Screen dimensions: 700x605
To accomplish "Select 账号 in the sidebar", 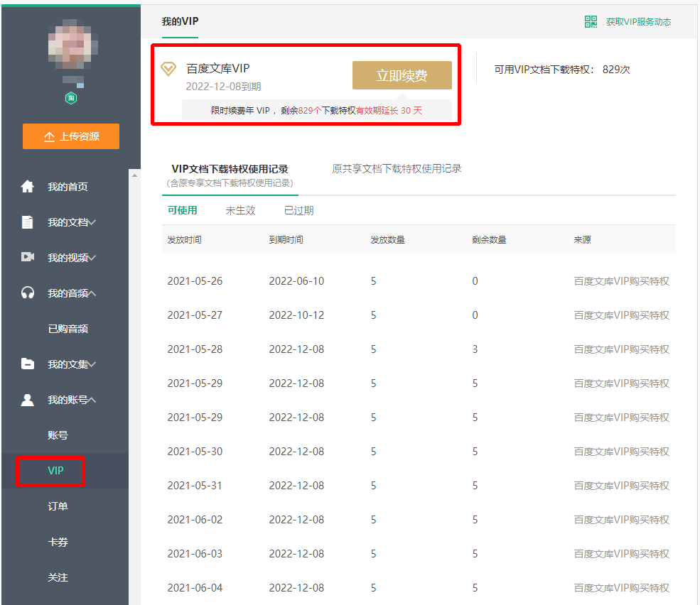I will tap(58, 435).
